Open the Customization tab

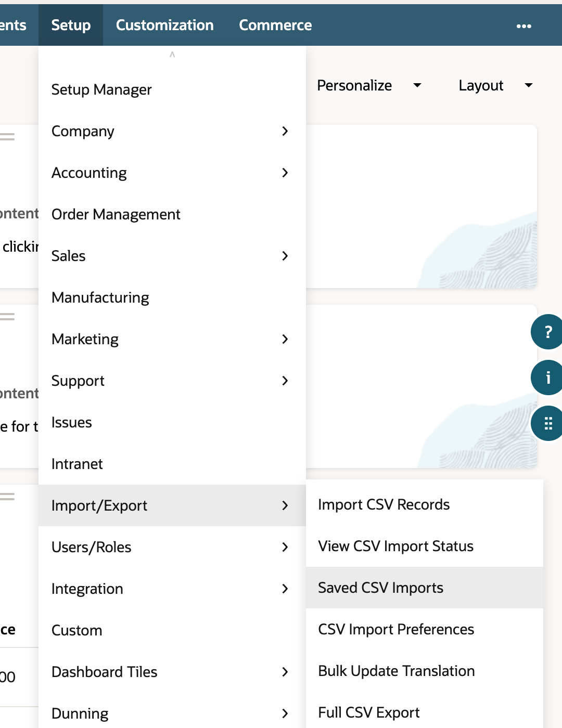[x=164, y=25]
